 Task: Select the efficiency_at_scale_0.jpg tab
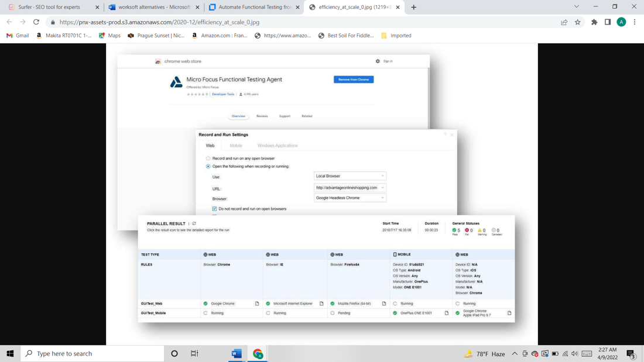pos(354,7)
